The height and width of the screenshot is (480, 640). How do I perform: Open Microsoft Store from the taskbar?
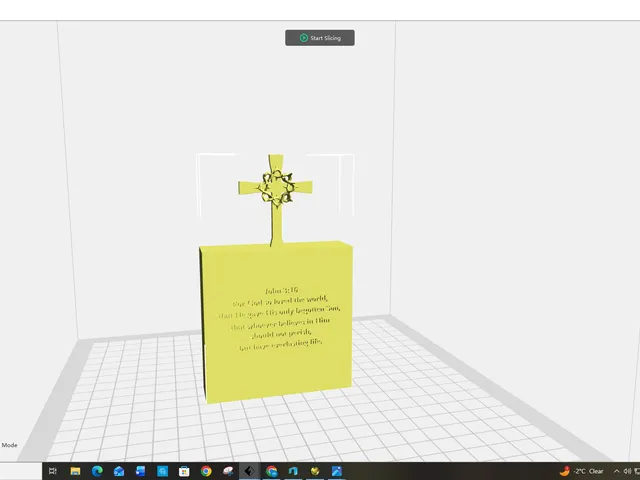pos(184,471)
